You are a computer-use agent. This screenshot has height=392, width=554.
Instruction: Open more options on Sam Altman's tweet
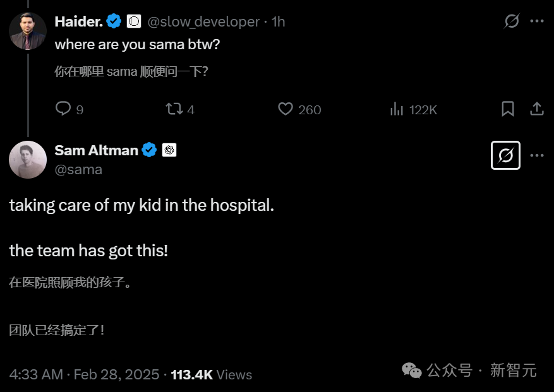(x=537, y=155)
